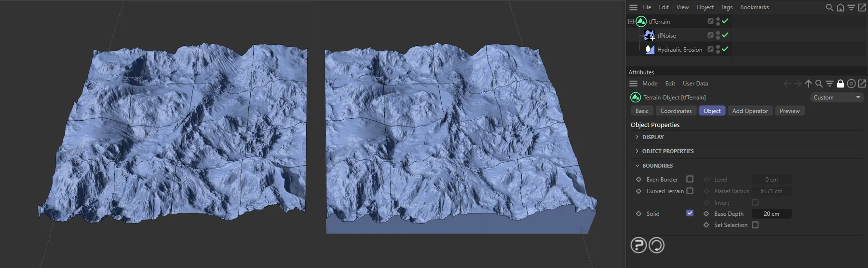868x268 pixels.
Task: Select the tfTerrain object icon
Action: click(x=641, y=21)
